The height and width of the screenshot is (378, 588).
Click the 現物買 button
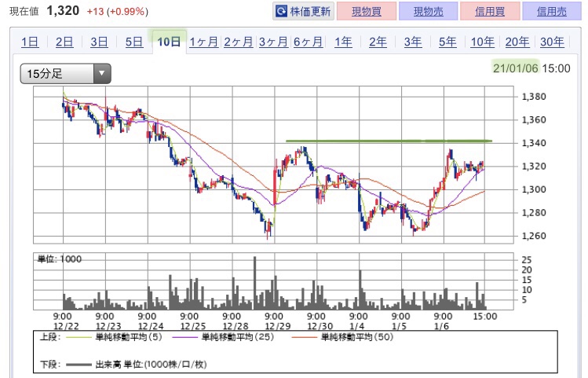click(367, 11)
